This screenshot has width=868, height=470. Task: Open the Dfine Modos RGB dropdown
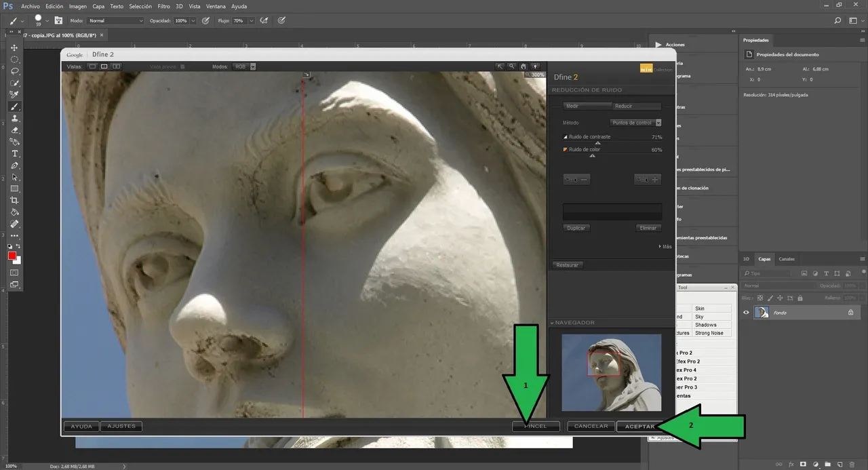click(244, 66)
